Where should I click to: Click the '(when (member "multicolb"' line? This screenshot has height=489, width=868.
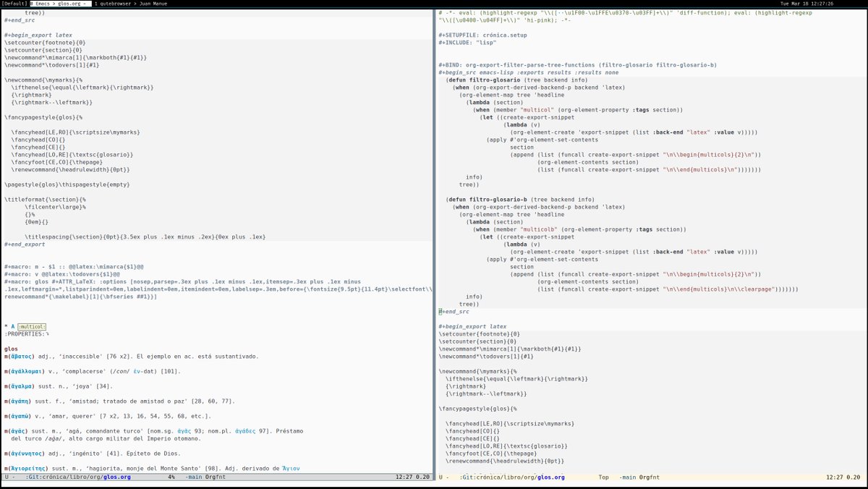coord(579,229)
